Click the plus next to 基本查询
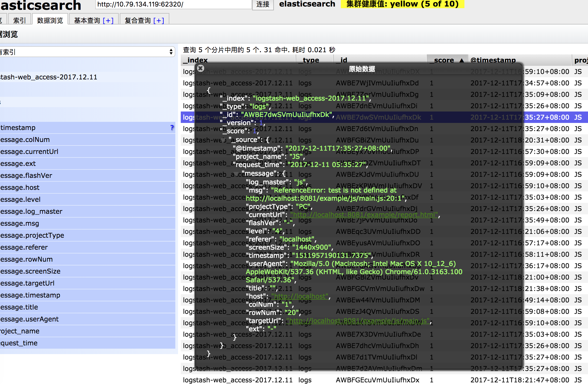This screenshot has height=384, width=588. click(108, 21)
